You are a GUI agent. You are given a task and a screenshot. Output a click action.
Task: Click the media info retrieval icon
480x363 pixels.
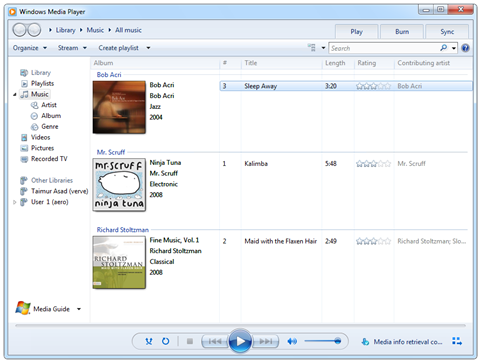pos(365,342)
